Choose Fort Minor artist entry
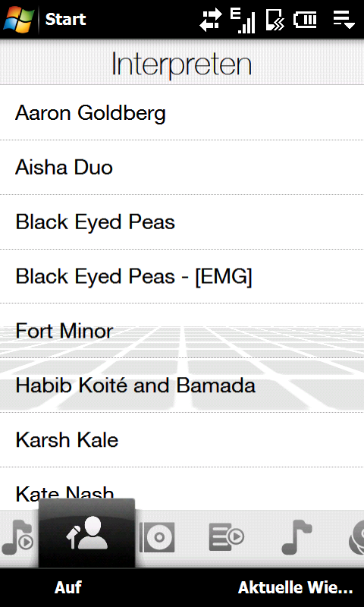This screenshot has height=607, width=364. coord(182,331)
